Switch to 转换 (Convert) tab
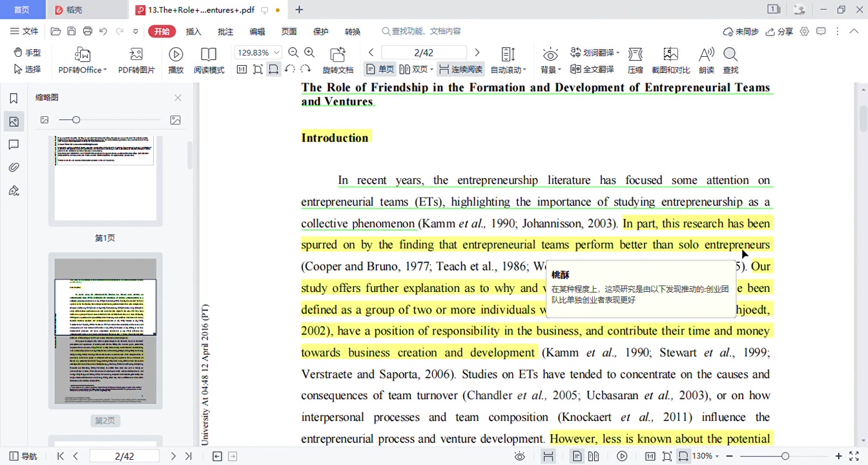868x465 pixels. click(x=352, y=31)
